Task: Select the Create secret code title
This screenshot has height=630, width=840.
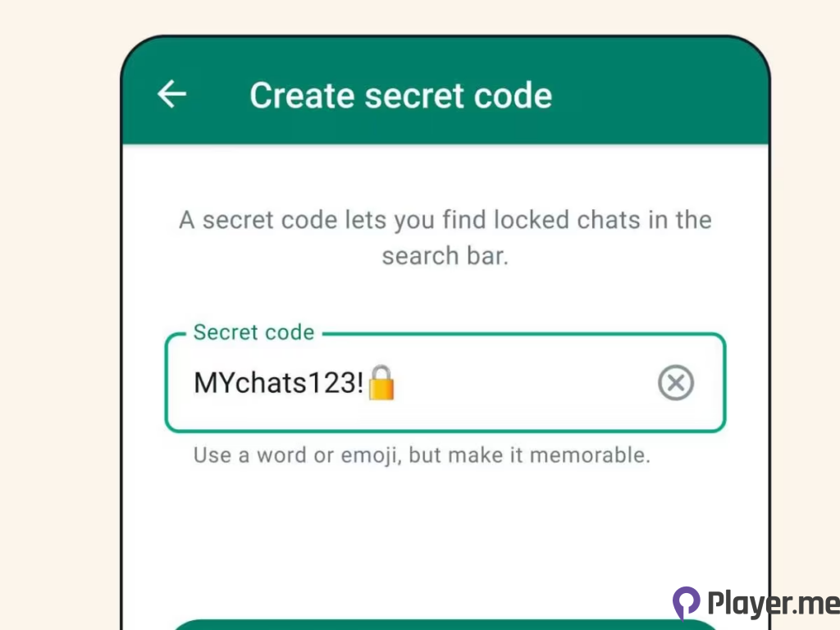Action: (x=400, y=95)
